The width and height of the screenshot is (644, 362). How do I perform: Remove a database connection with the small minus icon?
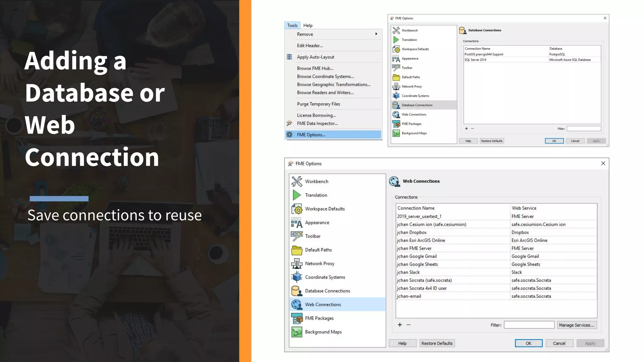coord(472,129)
